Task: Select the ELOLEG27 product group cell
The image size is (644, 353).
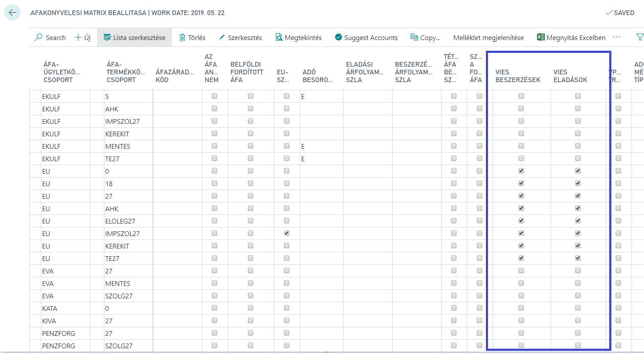Action: 128,221
